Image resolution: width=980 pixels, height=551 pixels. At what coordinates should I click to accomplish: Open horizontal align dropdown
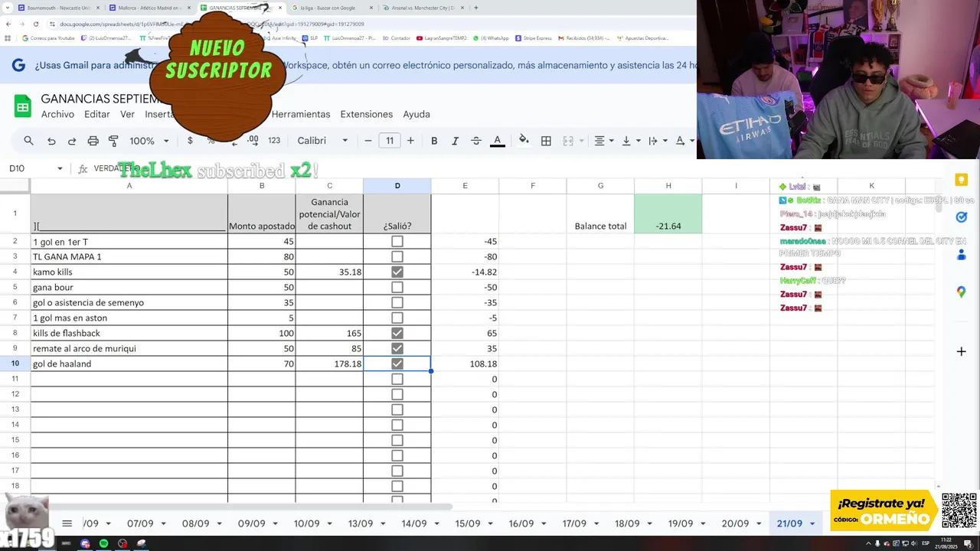point(603,141)
